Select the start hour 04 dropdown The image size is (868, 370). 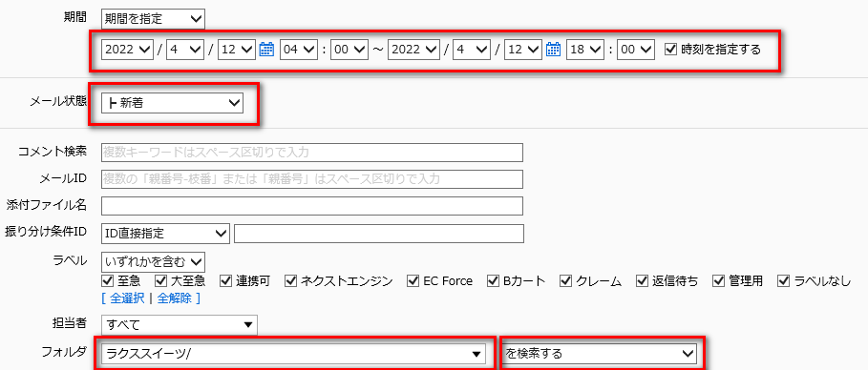point(298,50)
